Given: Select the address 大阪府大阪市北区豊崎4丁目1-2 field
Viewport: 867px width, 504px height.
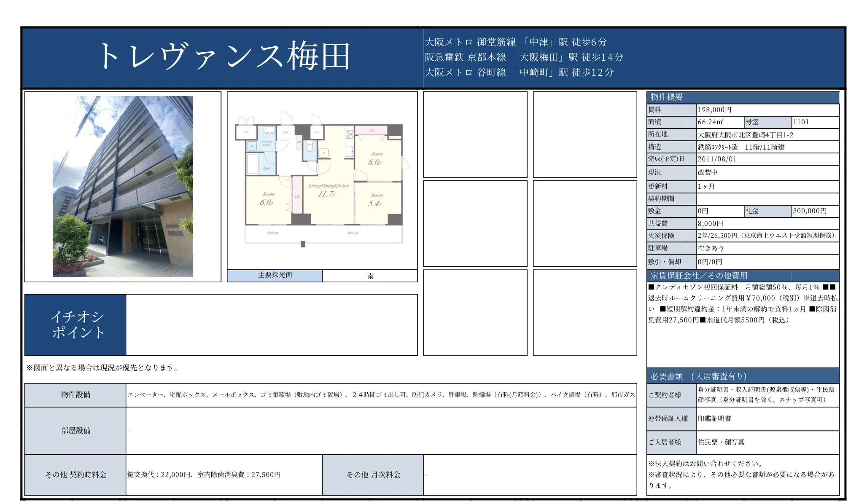Looking at the screenshot, I should tap(767, 135).
